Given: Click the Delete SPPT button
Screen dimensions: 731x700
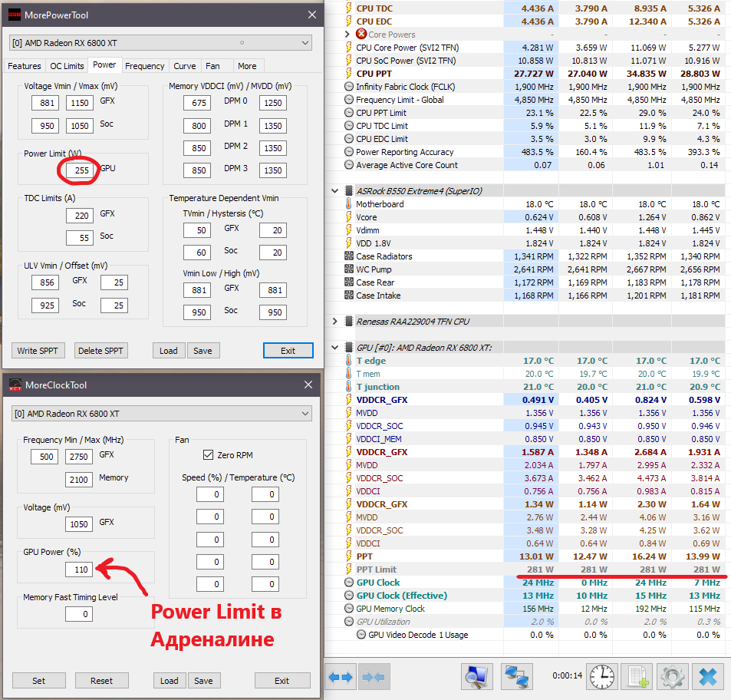Looking at the screenshot, I should (x=100, y=351).
